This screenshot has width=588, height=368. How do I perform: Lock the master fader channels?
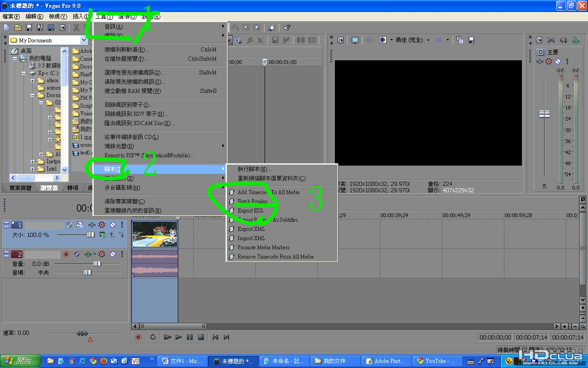point(544,186)
